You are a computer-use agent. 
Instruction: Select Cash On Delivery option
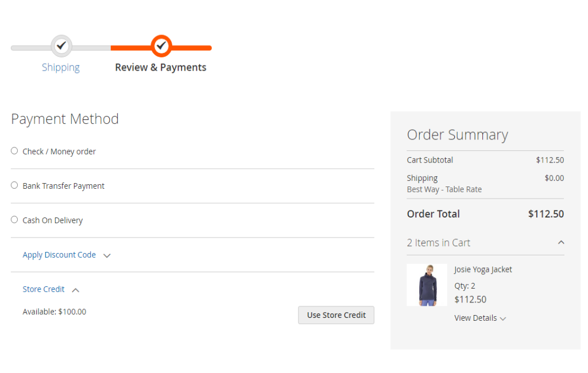click(14, 220)
